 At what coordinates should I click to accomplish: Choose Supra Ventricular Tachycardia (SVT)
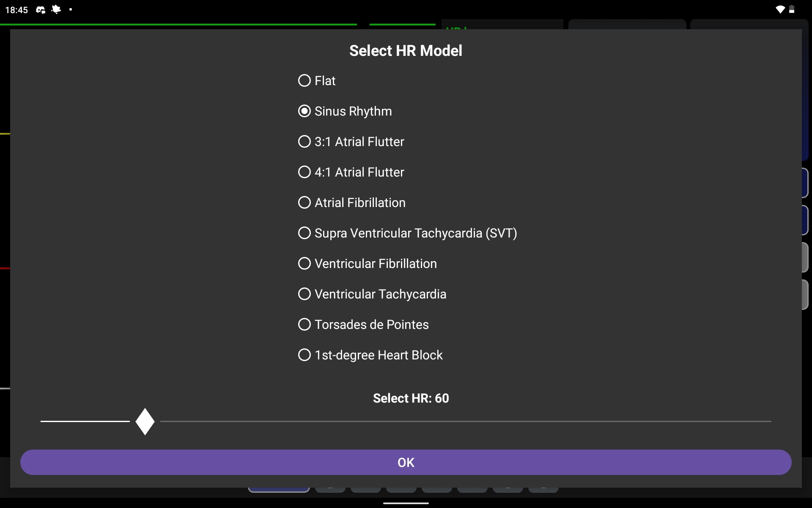pyautogui.click(x=304, y=233)
